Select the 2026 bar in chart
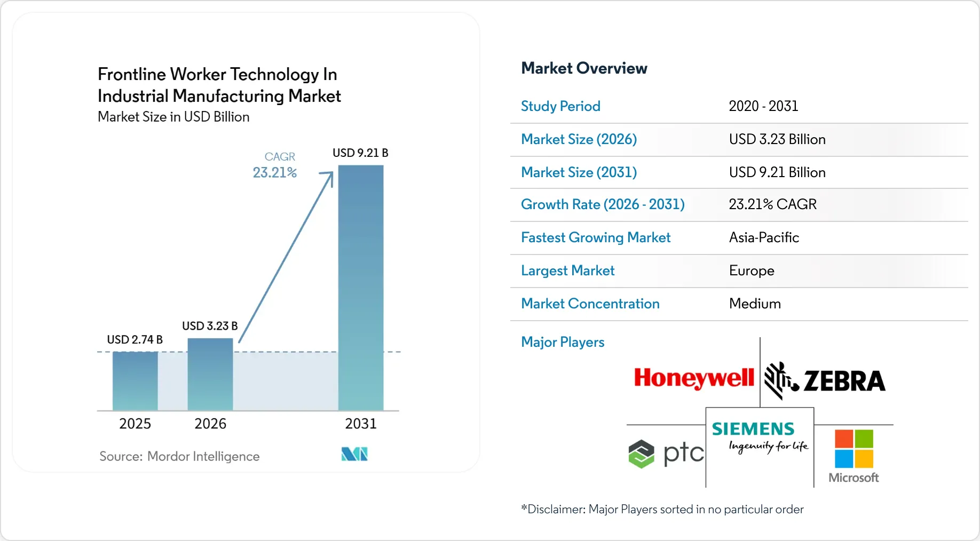980x541 pixels. click(210, 374)
